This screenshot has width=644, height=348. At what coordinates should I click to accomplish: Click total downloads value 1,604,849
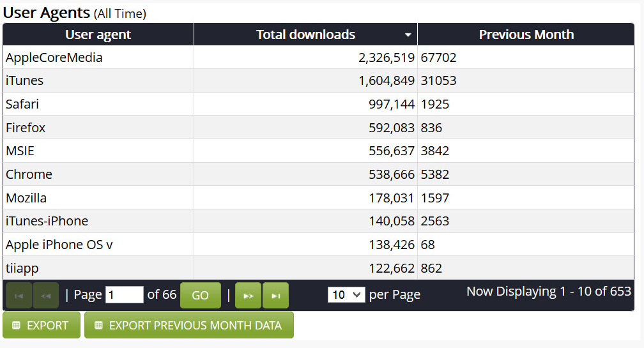[x=387, y=80]
